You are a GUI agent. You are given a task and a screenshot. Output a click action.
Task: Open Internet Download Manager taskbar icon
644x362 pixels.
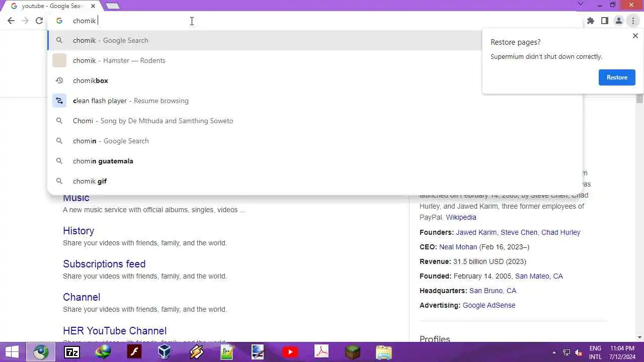click(103, 352)
